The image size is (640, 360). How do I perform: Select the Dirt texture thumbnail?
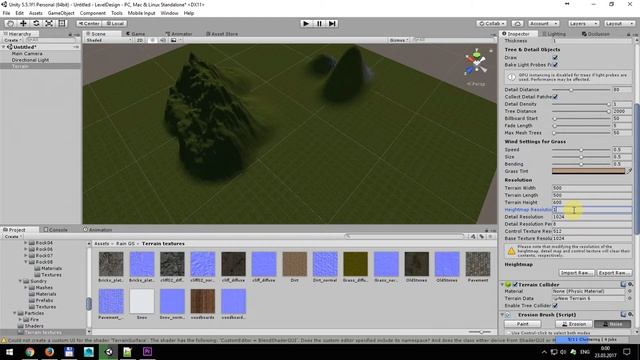(295, 264)
